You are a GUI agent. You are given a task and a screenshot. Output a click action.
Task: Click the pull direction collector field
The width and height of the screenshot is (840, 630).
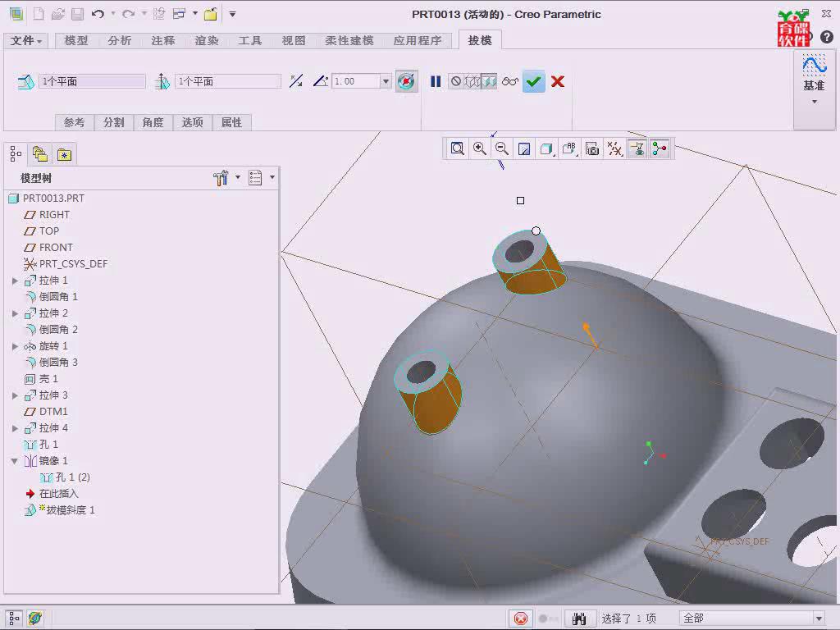click(228, 81)
